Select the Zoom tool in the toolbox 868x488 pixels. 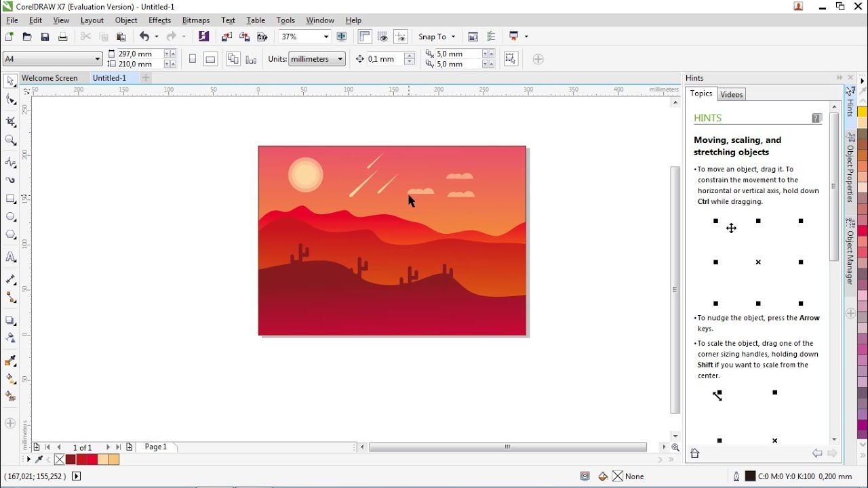[x=11, y=140]
